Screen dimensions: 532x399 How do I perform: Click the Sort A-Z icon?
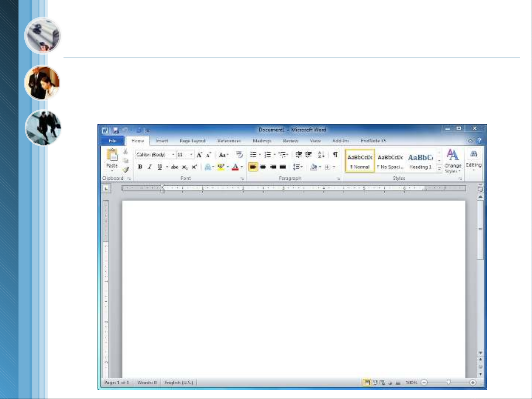(x=321, y=155)
